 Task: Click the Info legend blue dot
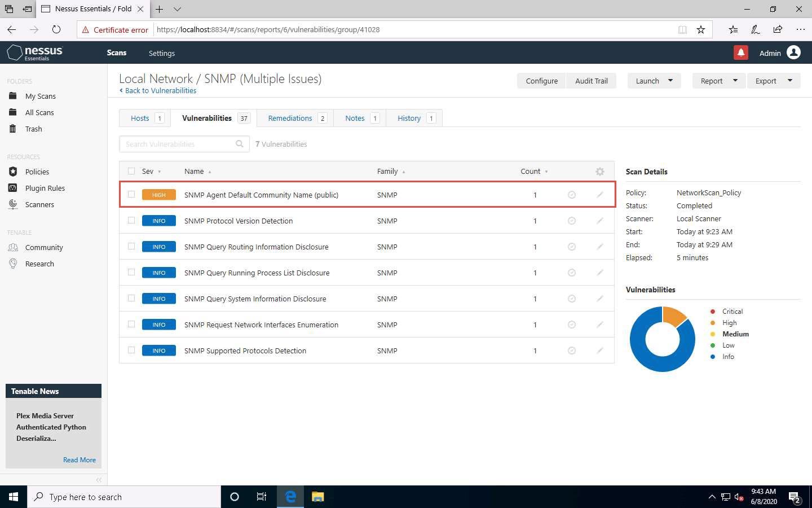click(x=713, y=357)
